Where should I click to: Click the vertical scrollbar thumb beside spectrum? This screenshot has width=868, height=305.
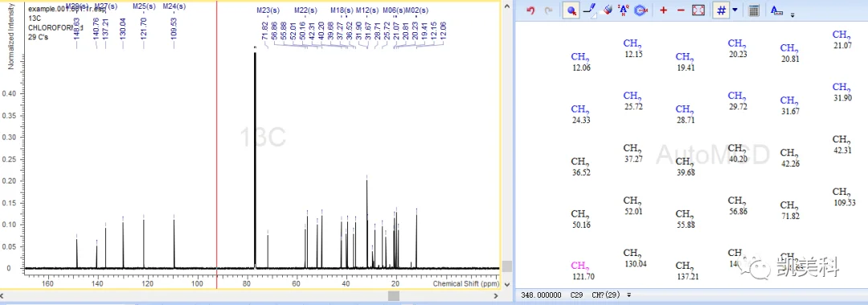click(x=506, y=266)
